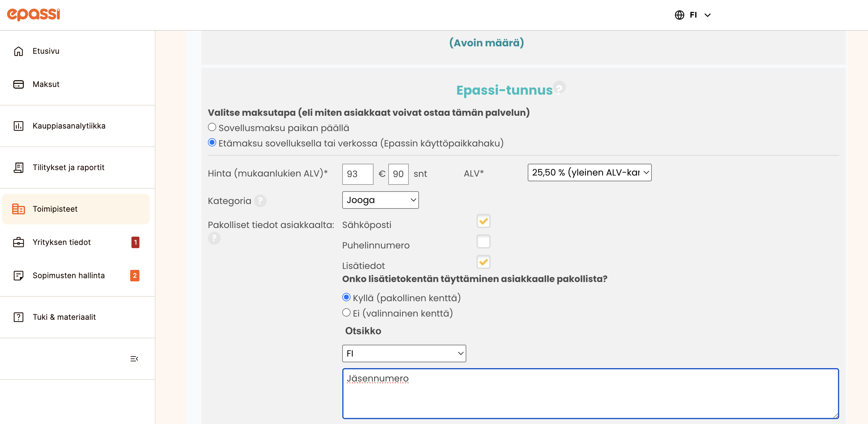
Task: Click the Hinta (mukaanlukien ALV)* label
Action: coord(268,173)
